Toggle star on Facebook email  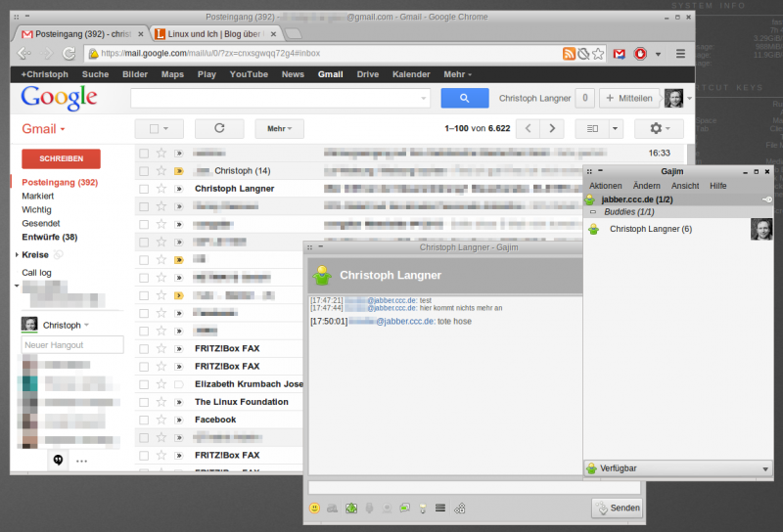(x=161, y=420)
